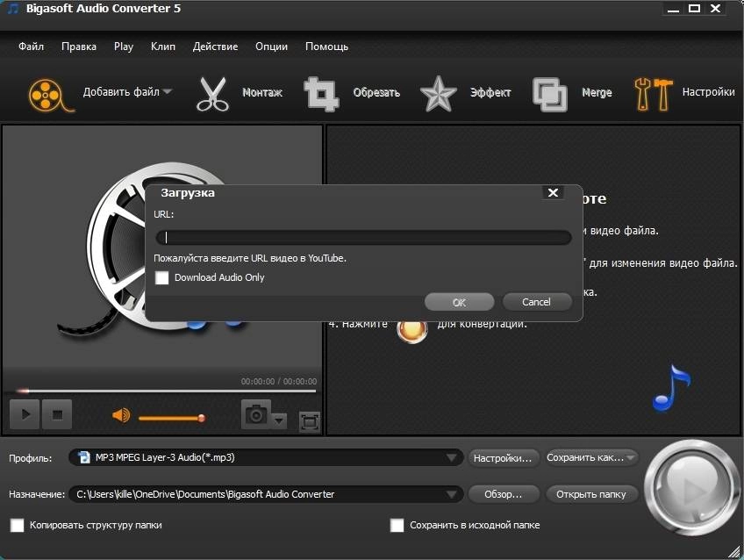Click the stop button in preview

[57, 414]
